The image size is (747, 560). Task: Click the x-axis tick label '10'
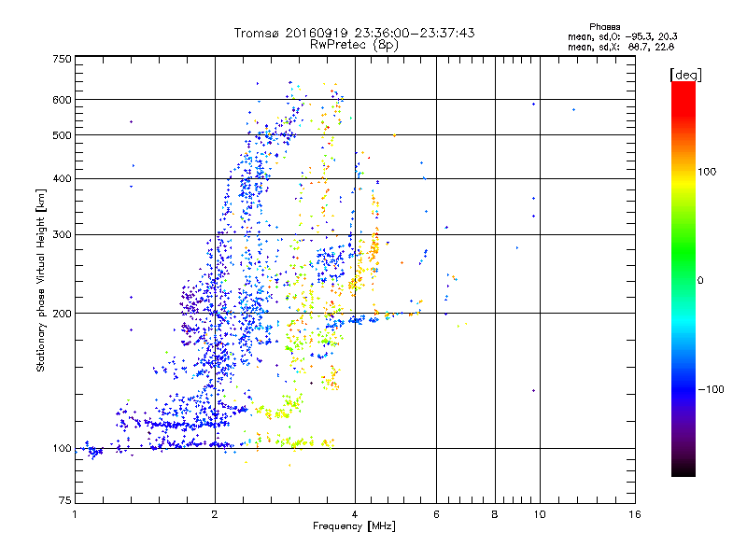[x=540, y=514]
